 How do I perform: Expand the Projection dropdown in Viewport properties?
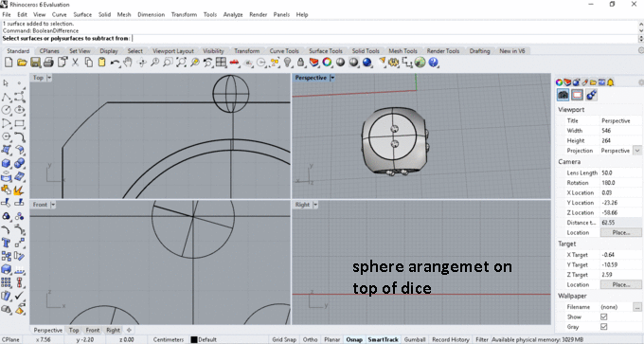coord(637,151)
